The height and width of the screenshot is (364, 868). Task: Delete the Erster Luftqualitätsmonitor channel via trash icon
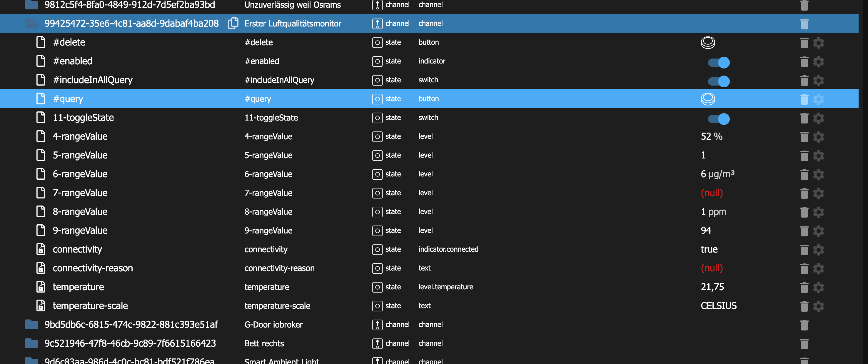click(804, 24)
